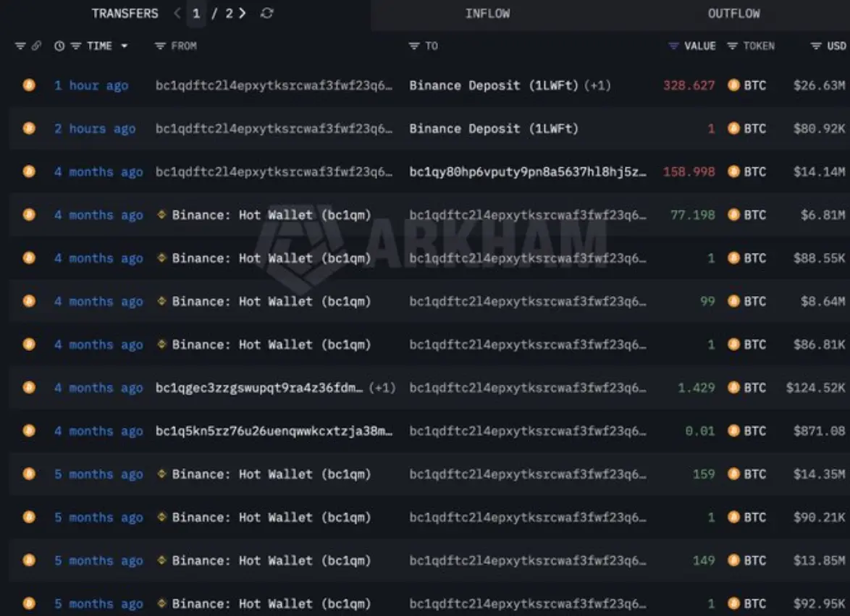Click the TRANSFERS heading
The image size is (850, 616).
125,14
